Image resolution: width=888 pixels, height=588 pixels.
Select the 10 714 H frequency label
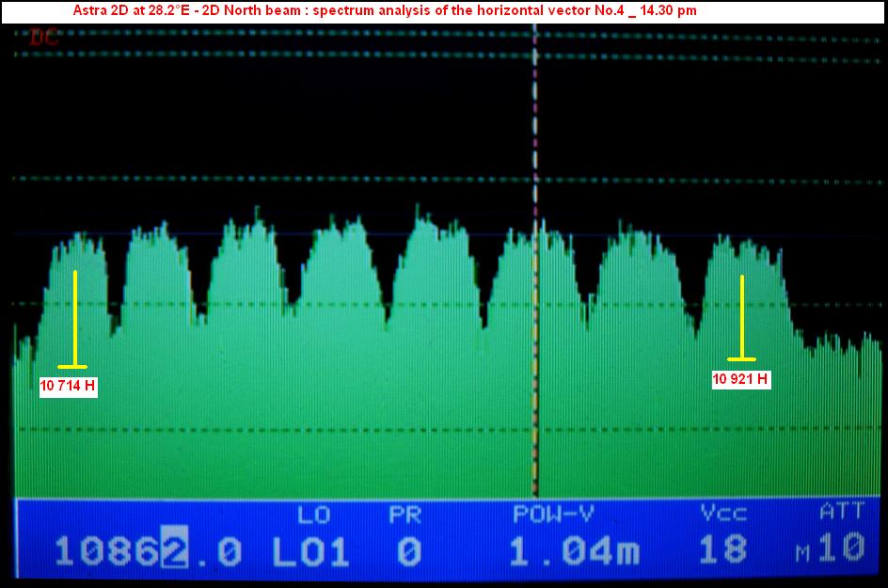(69, 386)
